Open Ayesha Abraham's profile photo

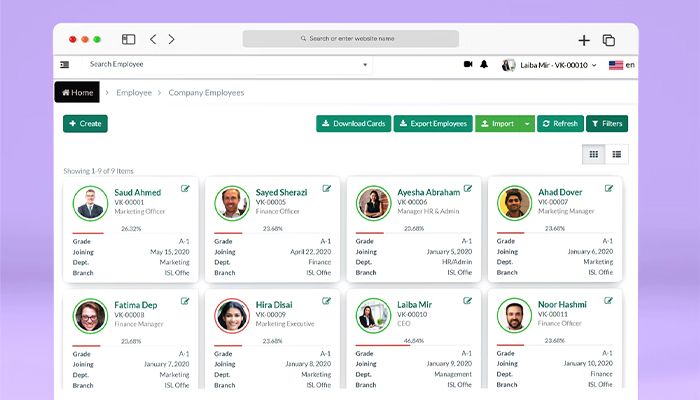click(x=373, y=204)
